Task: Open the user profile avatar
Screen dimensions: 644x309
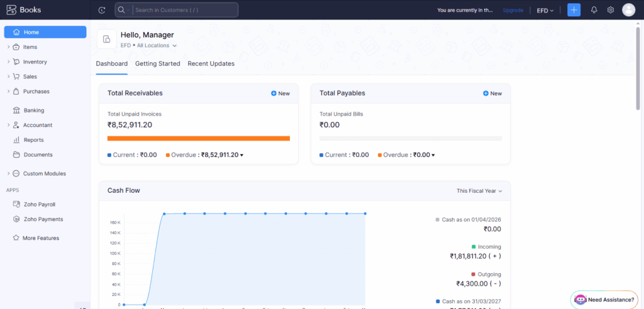Action: (628, 10)
